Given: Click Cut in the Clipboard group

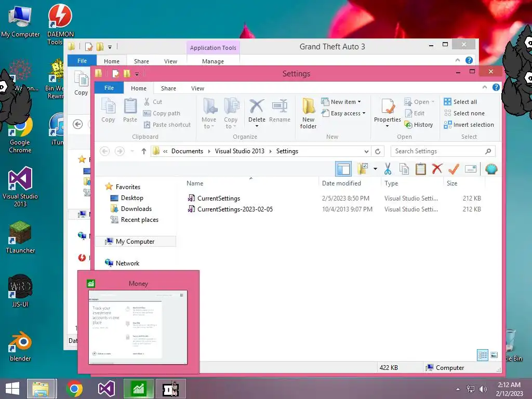Looking at the screenshot, I should coord(153,102).
